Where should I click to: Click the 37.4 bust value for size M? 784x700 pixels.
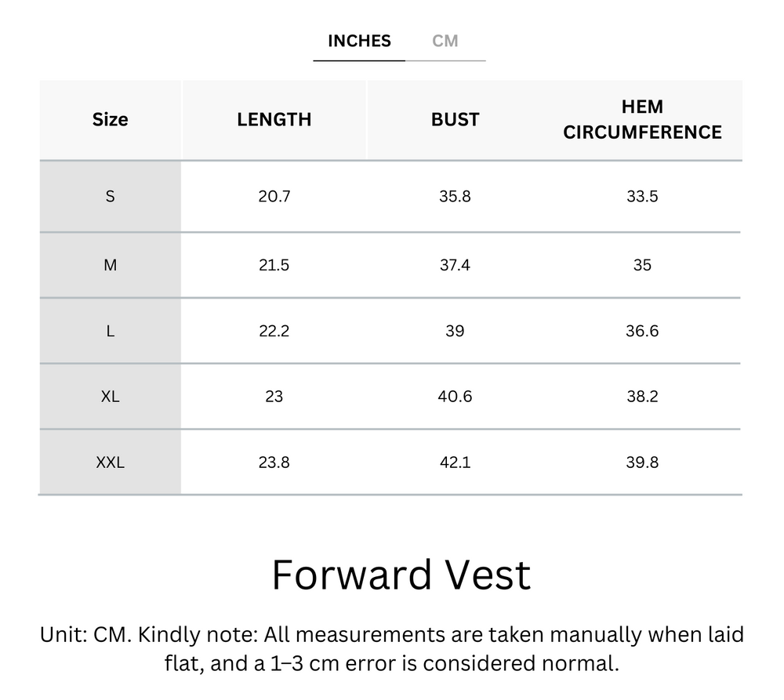(x=455, y=265)
